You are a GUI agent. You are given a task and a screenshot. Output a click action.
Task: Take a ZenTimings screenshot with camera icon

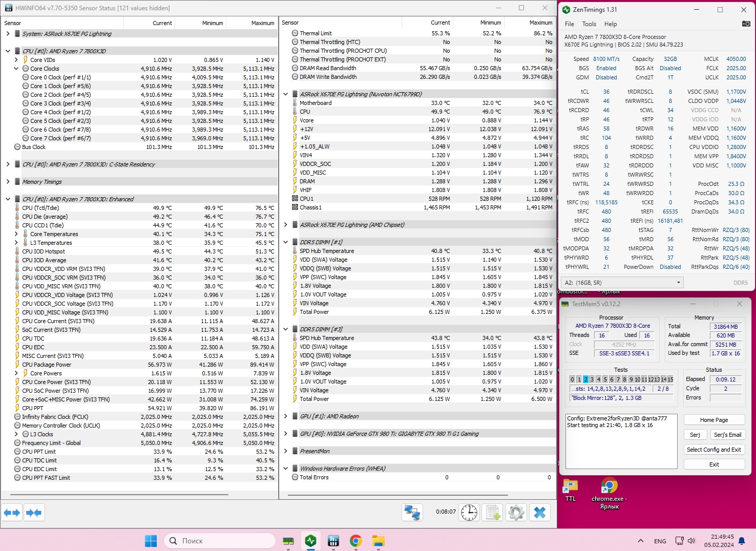[x=746, y=24]
